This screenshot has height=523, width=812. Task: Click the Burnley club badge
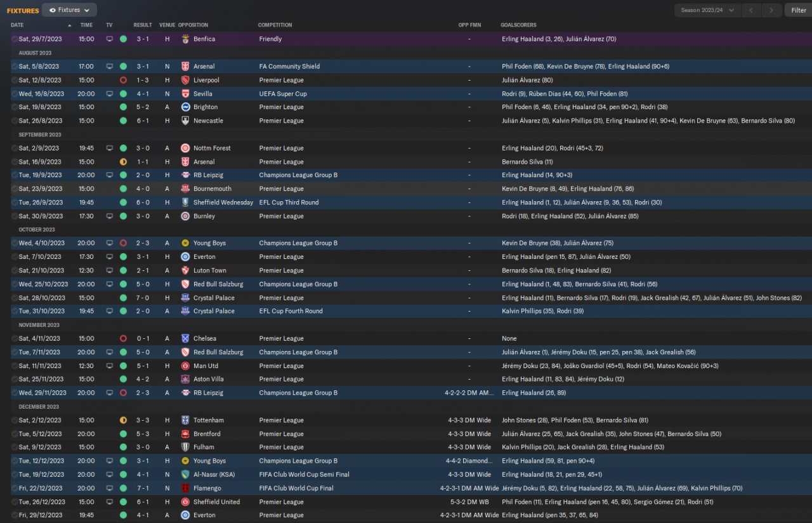(185, 216)
